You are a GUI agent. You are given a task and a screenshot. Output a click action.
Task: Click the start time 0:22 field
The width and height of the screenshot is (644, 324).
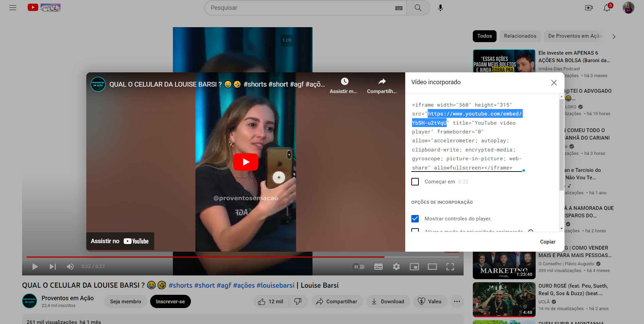coord(463,182)
